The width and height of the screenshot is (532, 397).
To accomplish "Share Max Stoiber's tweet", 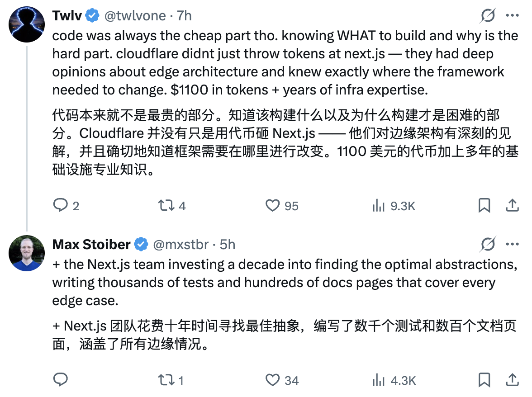I will click(512, 380).
